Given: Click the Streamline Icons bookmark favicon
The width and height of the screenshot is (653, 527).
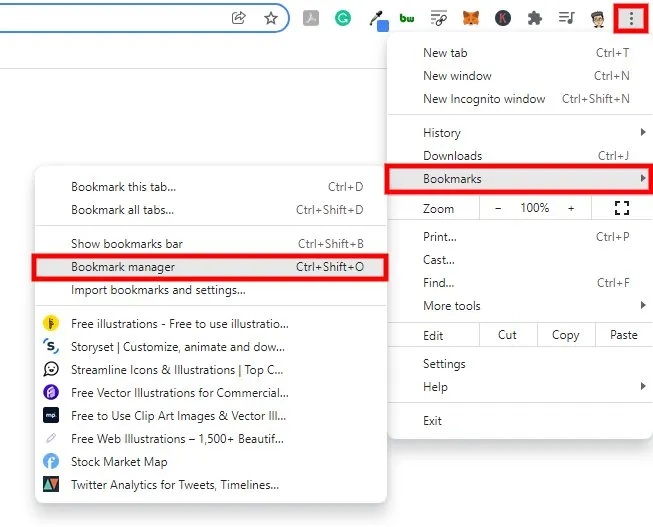Looking at the screenshot, I should coord(51,369).
